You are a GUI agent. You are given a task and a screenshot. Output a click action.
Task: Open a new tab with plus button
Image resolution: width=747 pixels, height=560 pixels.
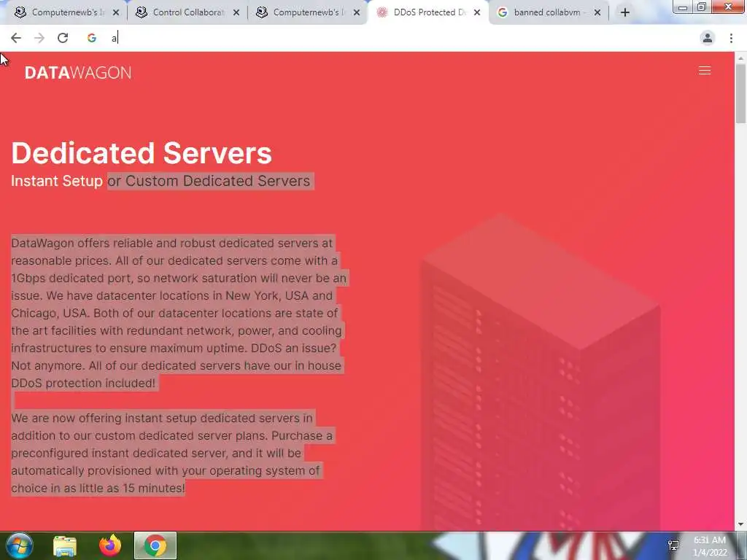pos(625,12)
